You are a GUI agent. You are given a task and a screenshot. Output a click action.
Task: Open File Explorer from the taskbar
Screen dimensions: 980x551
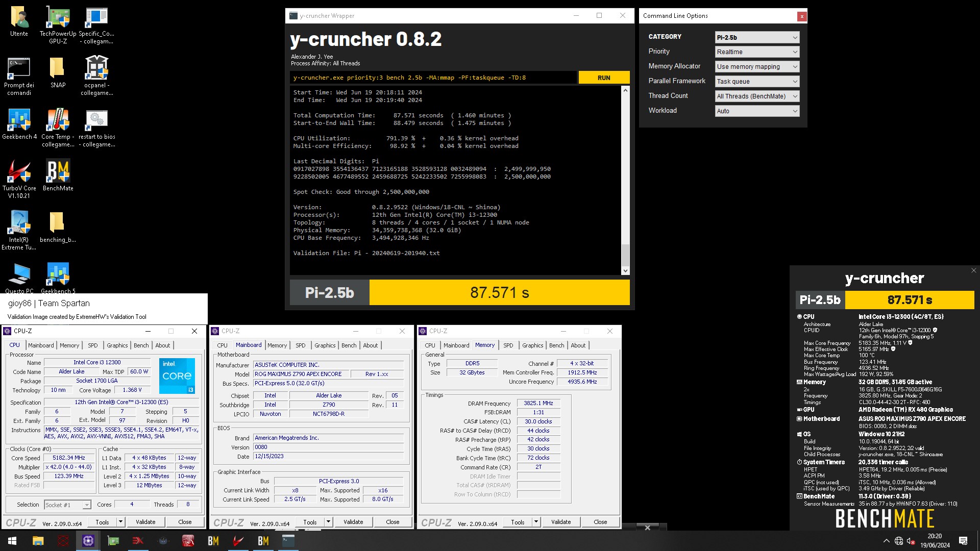pyautogui.click(x=38, y=541)
